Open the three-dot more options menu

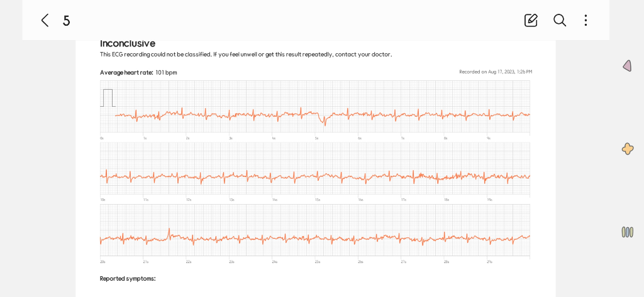pos(586,20)
